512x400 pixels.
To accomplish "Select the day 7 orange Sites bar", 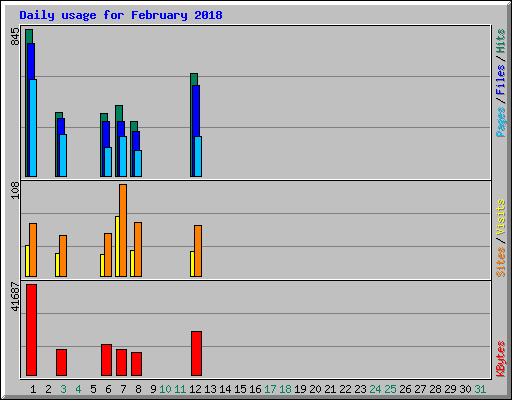I will coord(123,230).
